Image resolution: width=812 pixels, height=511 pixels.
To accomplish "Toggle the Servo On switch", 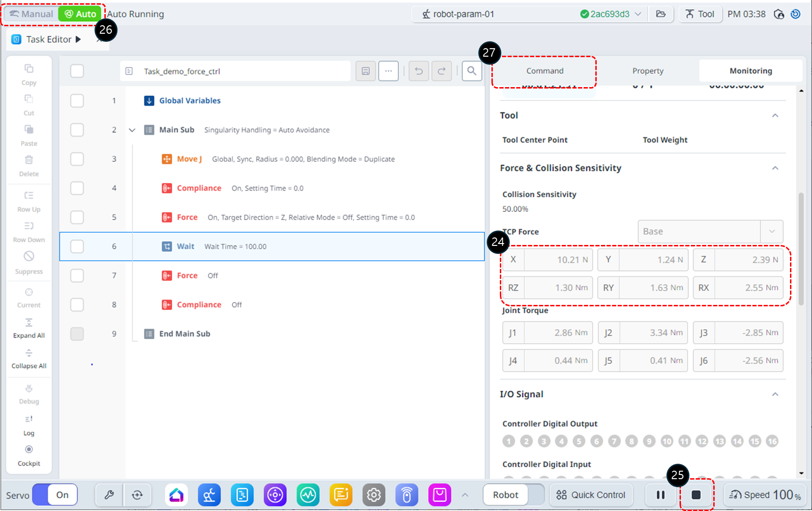I will pos(55,495).
